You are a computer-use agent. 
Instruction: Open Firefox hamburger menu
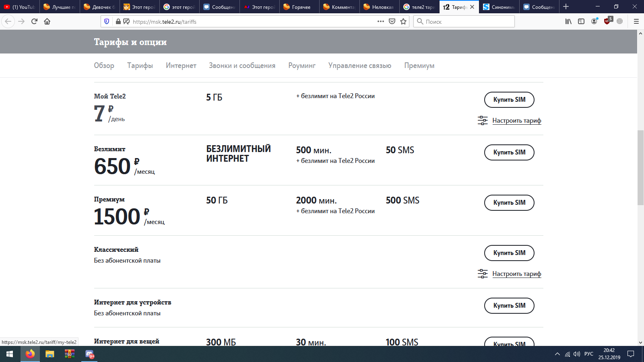pos(636,21)
